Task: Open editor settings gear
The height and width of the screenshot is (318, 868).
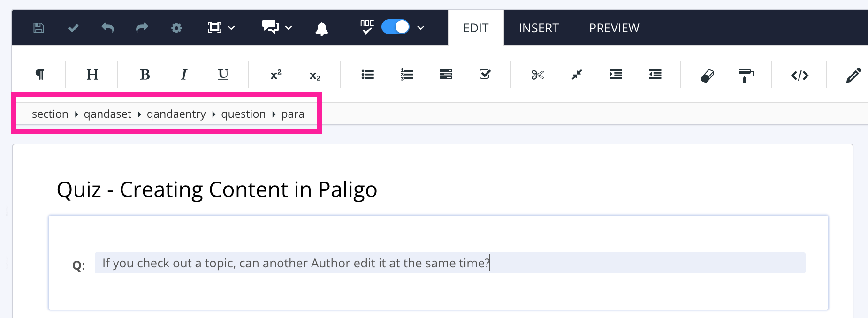Action: tap(176, 28)
